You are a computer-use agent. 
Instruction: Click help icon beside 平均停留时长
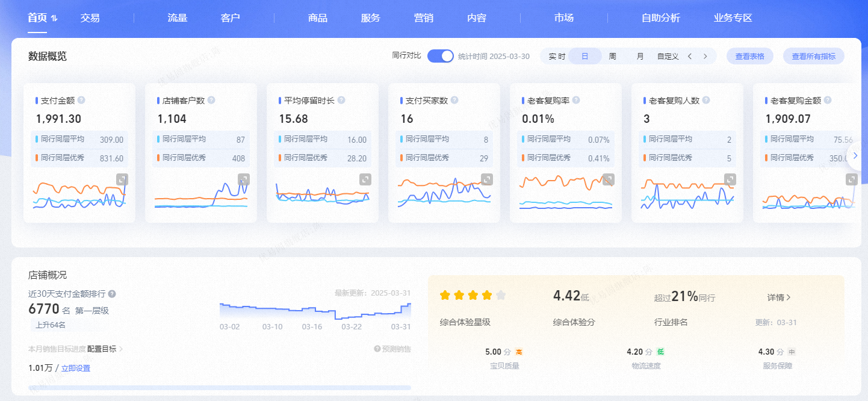pos(342,101)
